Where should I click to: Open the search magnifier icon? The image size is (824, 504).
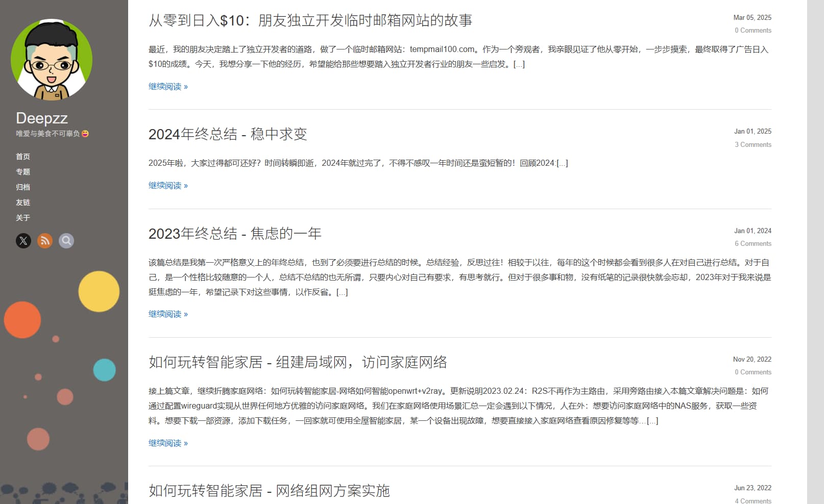pos(66,241)
